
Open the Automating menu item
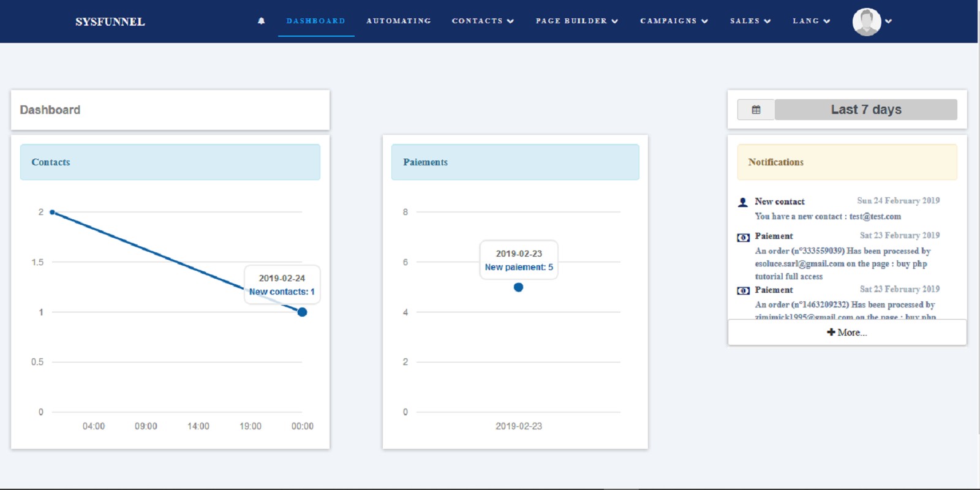[399, 21]
